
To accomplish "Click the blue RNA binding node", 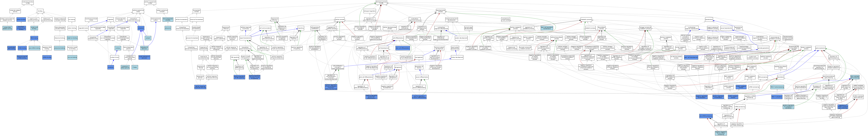I will tap(34, 38).
